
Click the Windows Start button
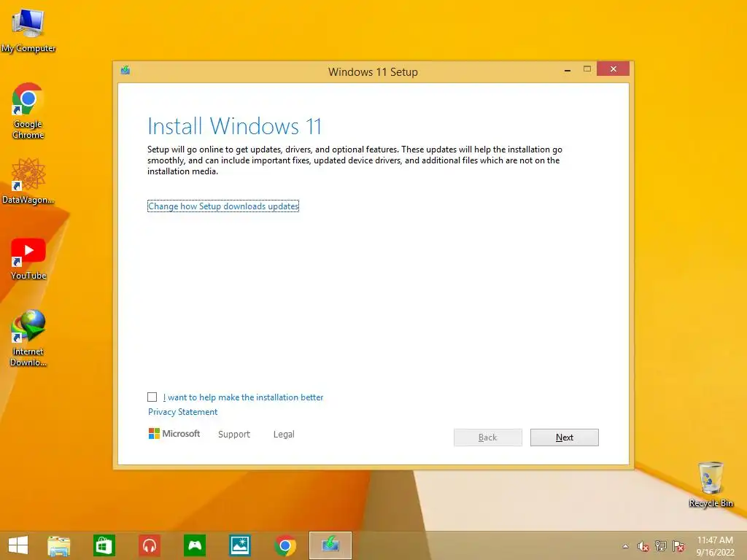18,545
